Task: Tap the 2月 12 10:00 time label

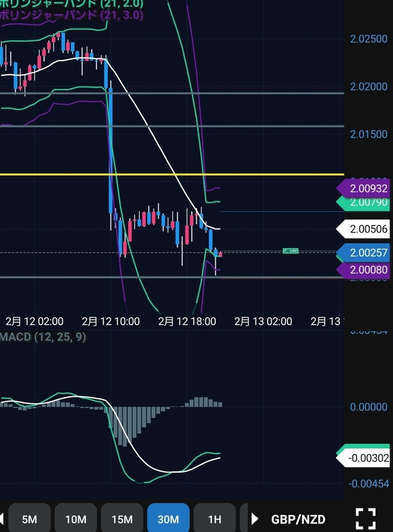Action: tap(111, 321)
